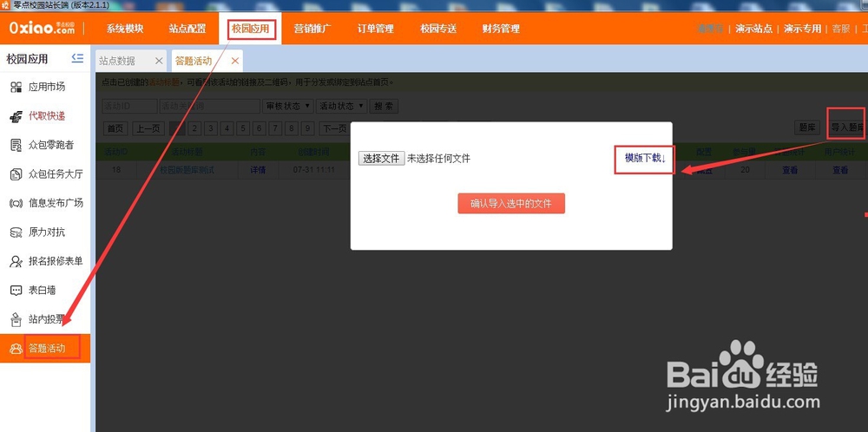Open the 应用市场 sidebar icon
Viewport: 868px width, 432px height.
coord(16,87)
